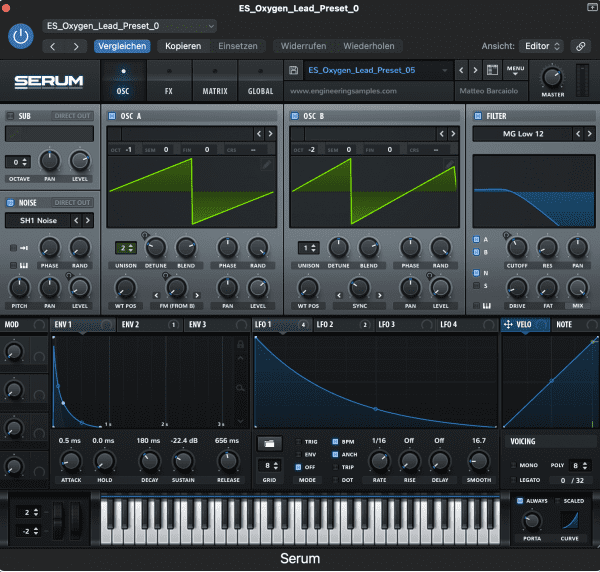Toggle filter routing for oscillator A
The image size is (600, 572).
476,240
